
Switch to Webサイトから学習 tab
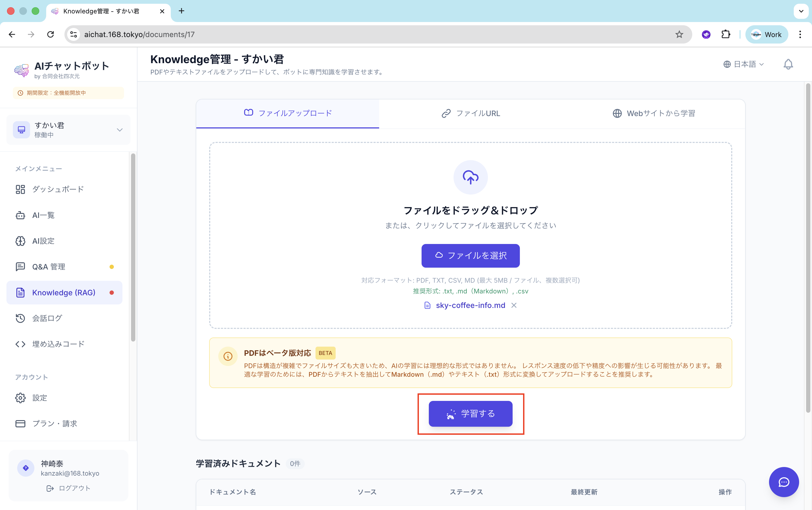[653, 113]
